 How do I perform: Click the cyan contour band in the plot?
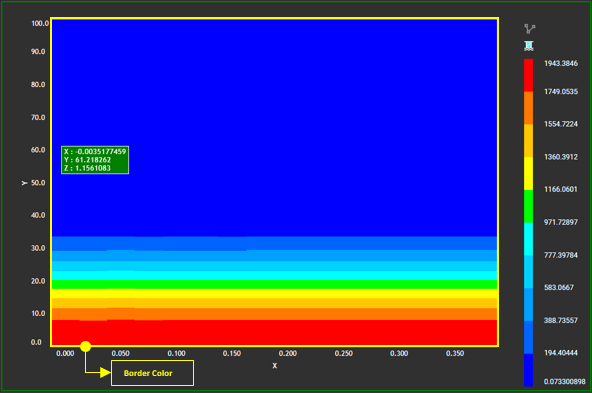tap(274, 276)
